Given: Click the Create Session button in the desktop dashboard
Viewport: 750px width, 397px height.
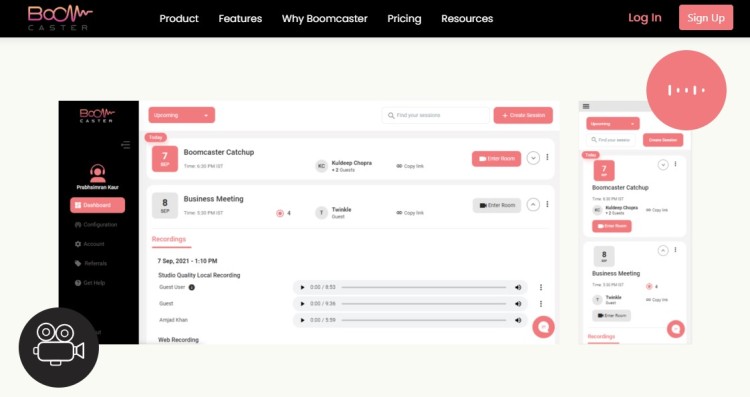Looking at the screenshot, I should click(523, 115).
